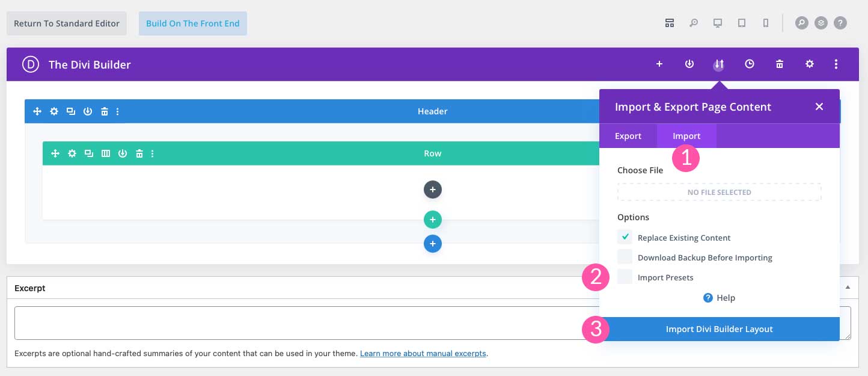Screen dimensions: 868x376
Task: Expand Header section options three-dot menu
Action: click(x=118, y=111)
